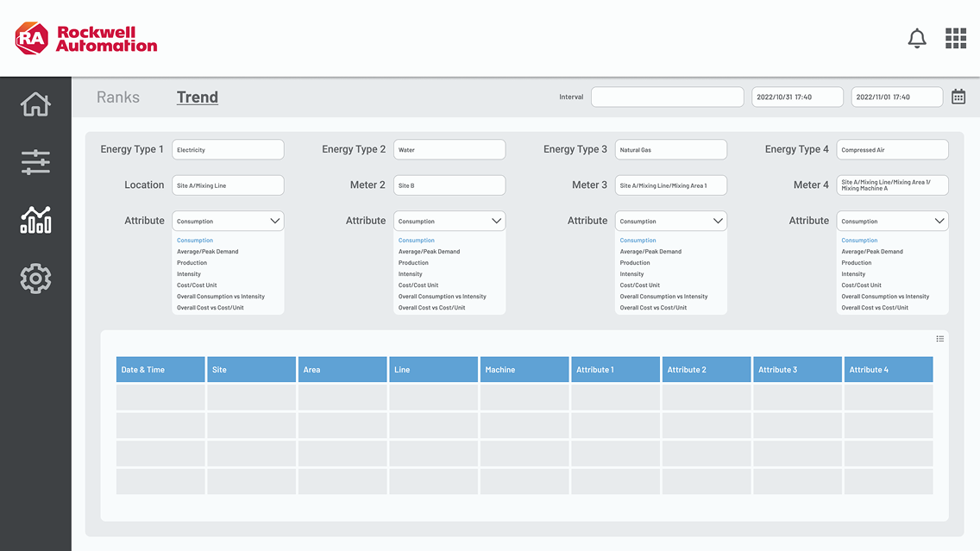The width and height of the screenshot is (980, 551).
Task: Collapse Attribute dropdown under Energy Type 4
Action: coord(893,221)
